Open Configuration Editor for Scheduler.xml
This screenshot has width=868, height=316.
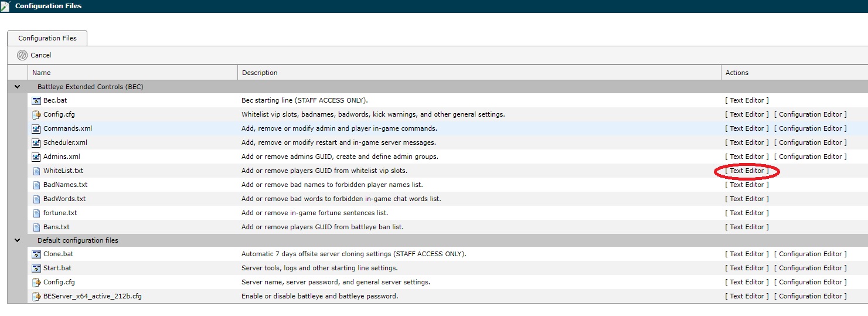810,142
